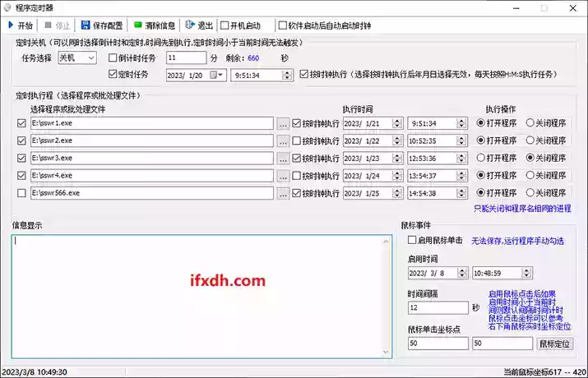Viewport: 588px width, 378px height.
Task: Click the 开始 (Start) toolbar icon
Action: pos(10,25)
